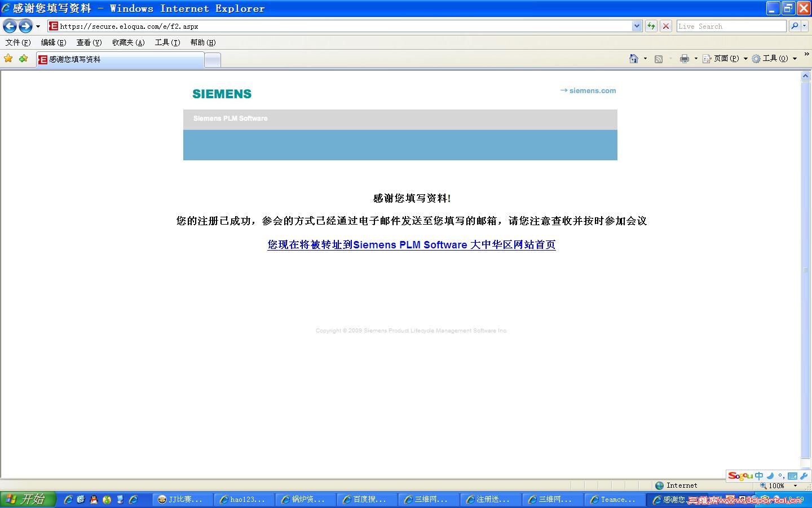
Task: Open the Sogou wrench settings icon
Action: point(804,476)
